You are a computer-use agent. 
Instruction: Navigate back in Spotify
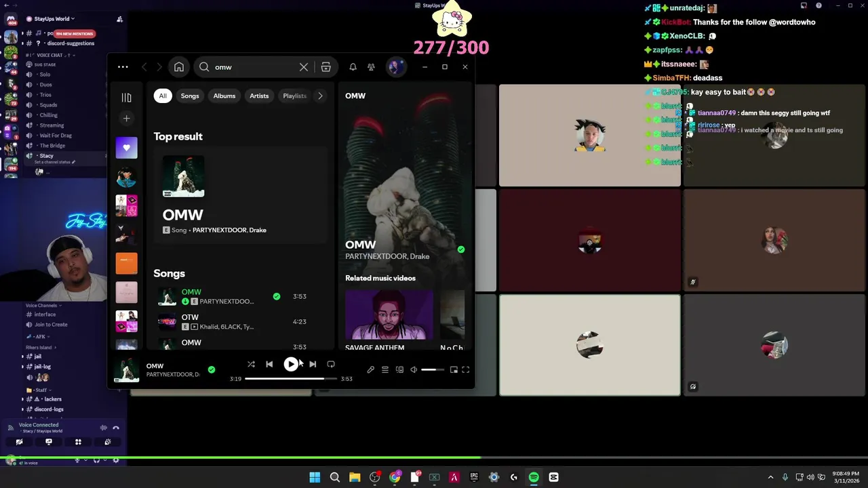tap(144, 67)
